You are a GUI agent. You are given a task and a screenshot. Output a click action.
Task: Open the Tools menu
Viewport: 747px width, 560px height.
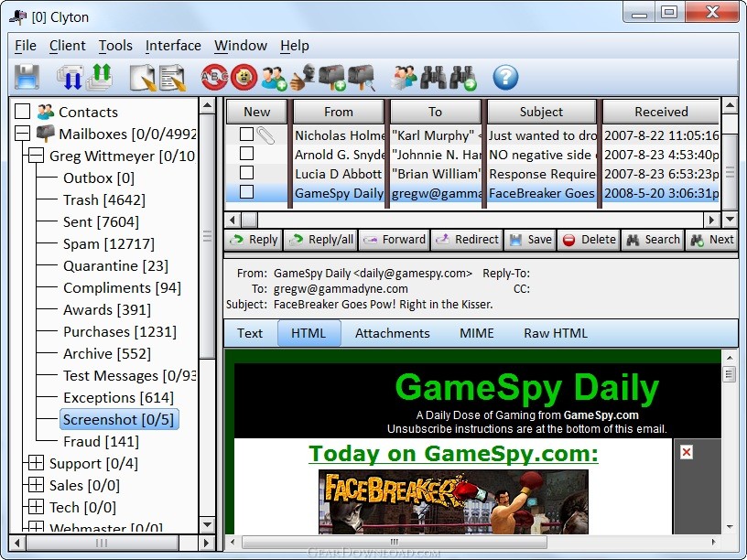click(115, 46)
